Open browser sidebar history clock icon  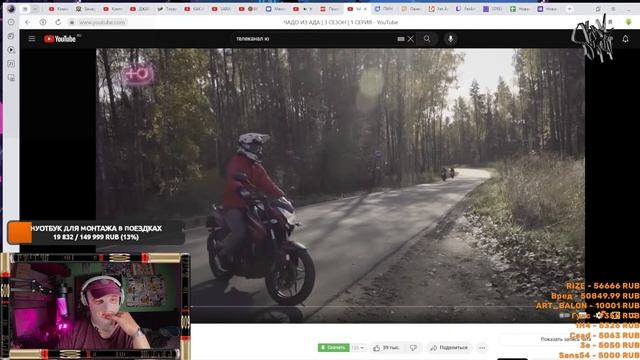click(x=11, y=22)
